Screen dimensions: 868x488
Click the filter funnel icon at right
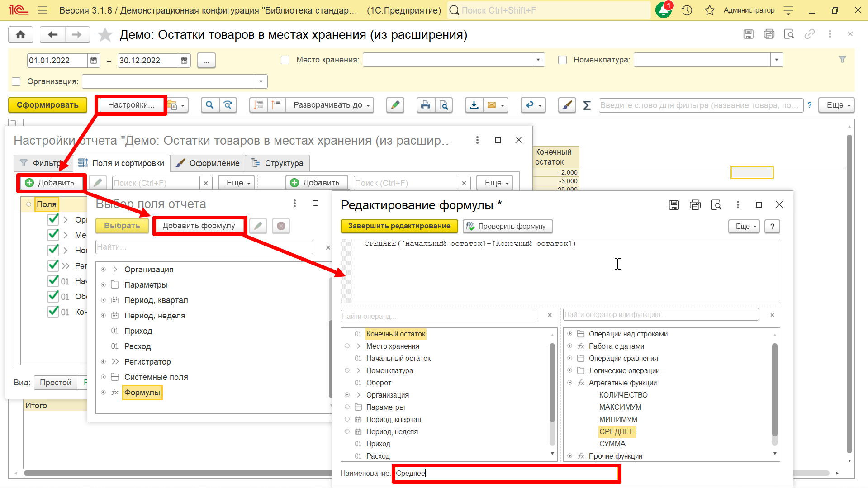tap(842, 59)
